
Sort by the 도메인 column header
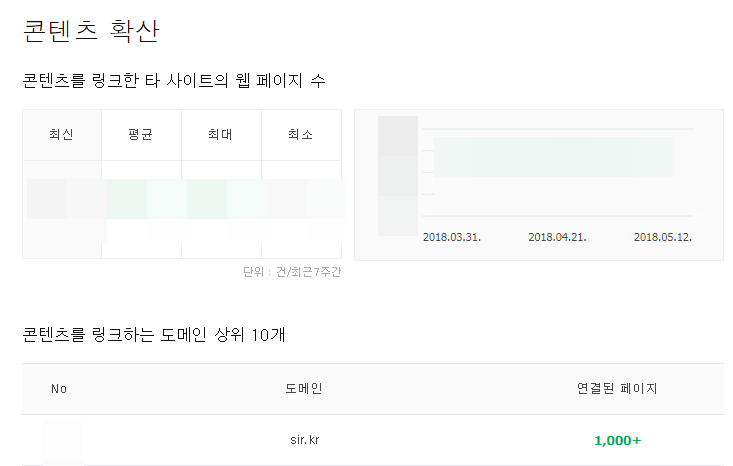[x=304, y=388]
